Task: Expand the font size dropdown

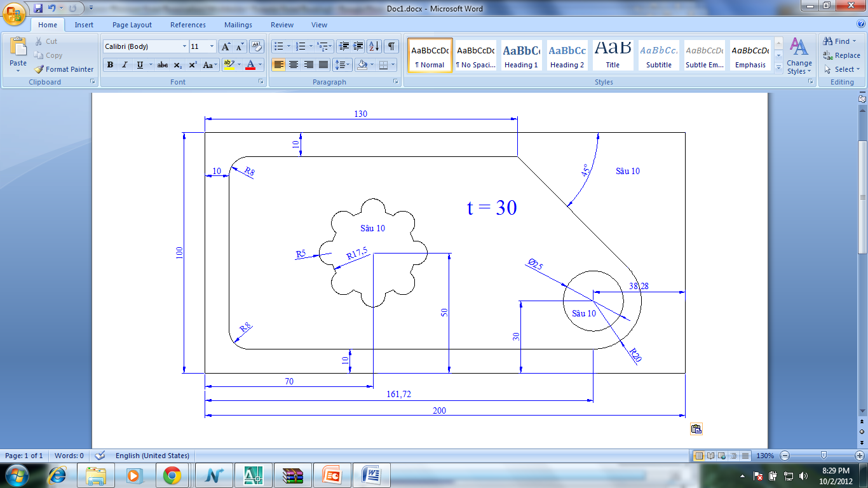Action: point(212,46)
